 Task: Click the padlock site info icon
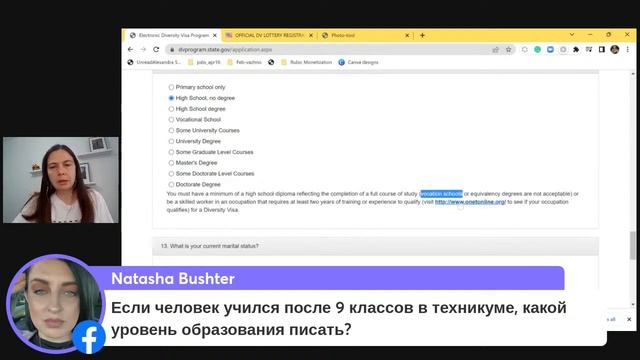[172, 50]
